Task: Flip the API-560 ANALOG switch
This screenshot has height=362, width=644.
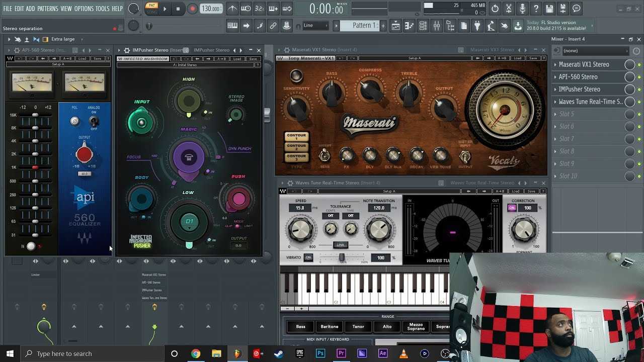Action: coord(94,121)
